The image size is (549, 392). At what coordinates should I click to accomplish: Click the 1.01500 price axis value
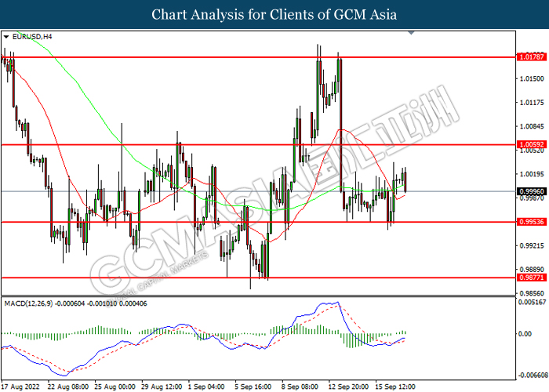[532, 78]
